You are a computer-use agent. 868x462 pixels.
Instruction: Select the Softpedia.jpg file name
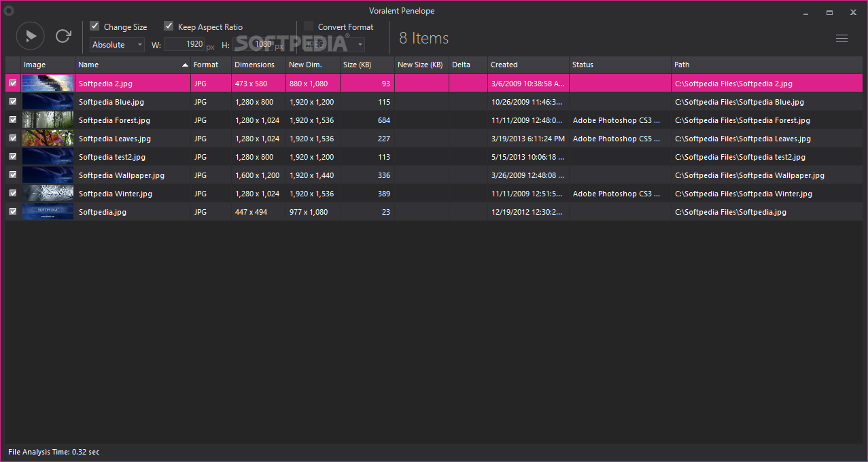[103, 212]
